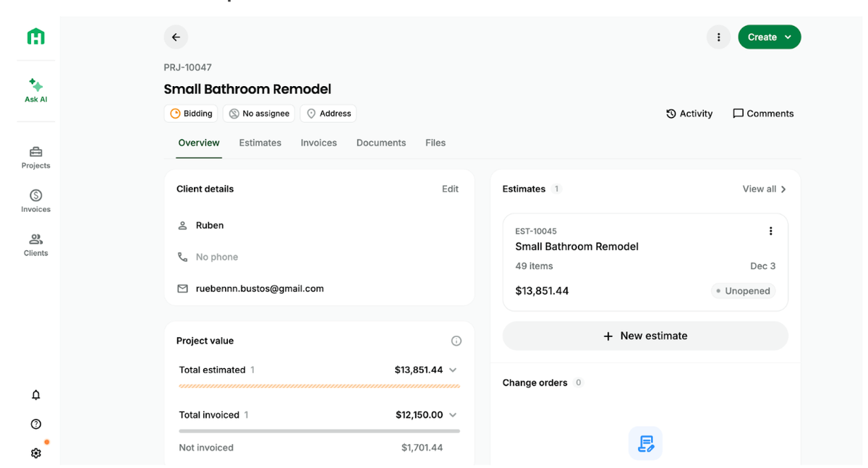Open the project three-dot options menu
The width and height of the screenshot is (868, 468).
pos(718,37)
